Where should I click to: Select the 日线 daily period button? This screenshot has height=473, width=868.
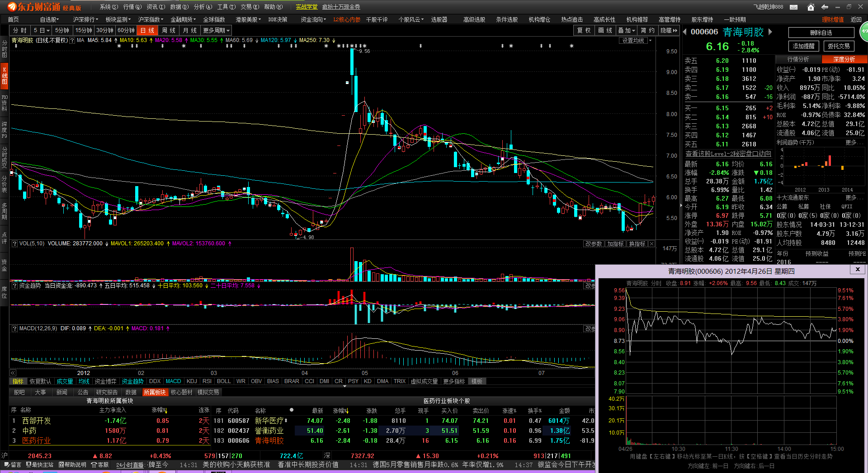click(147, 30)
